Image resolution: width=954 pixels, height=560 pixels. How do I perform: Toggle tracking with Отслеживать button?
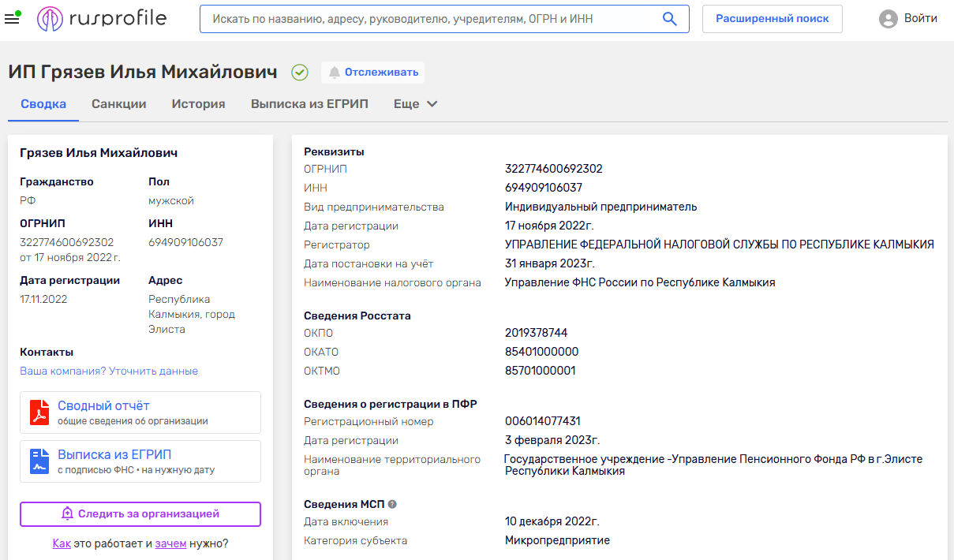[372, 73]
